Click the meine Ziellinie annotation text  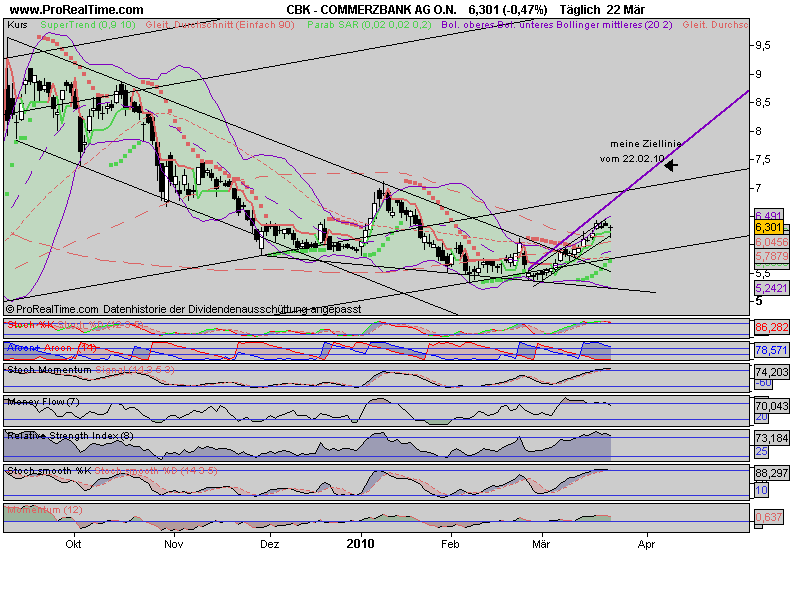(645, 144)
